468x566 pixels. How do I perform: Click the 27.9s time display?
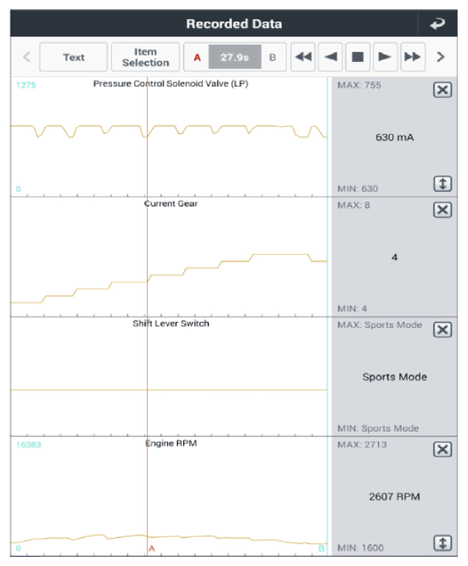(x=235, y=57)
